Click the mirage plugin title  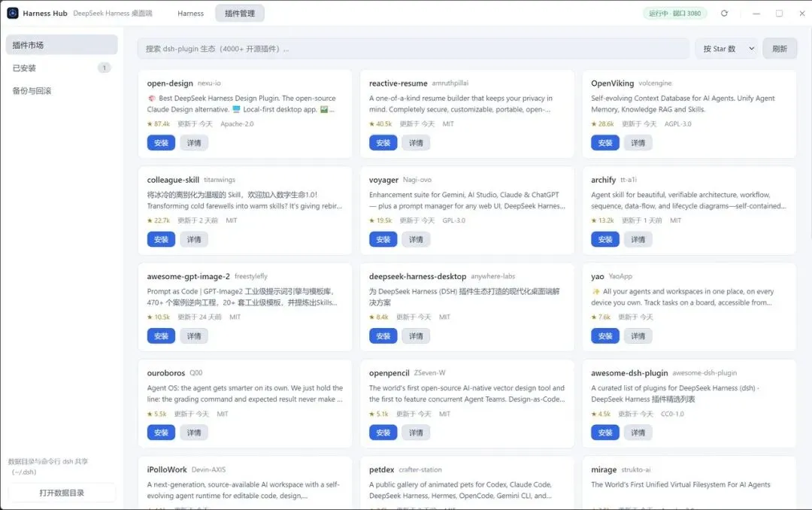604,469
